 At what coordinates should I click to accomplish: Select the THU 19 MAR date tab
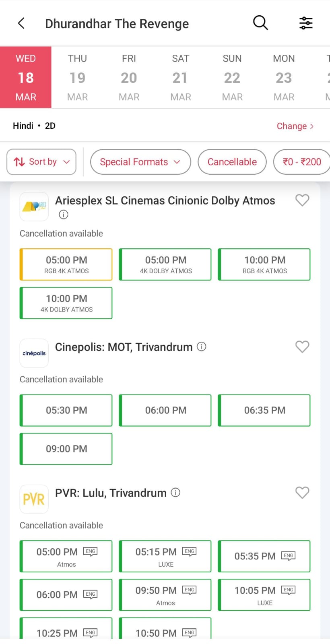point(77,78)
